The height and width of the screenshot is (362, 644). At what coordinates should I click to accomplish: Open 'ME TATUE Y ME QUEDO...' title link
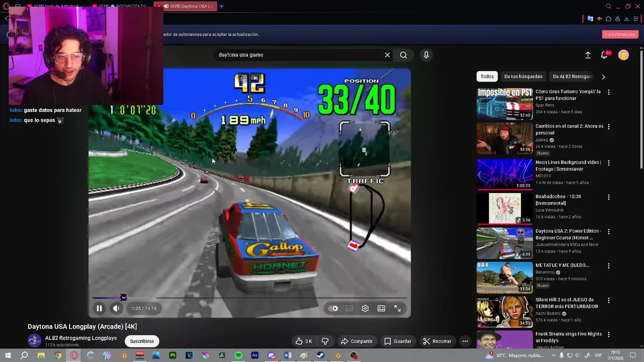(x=562, y=265)
